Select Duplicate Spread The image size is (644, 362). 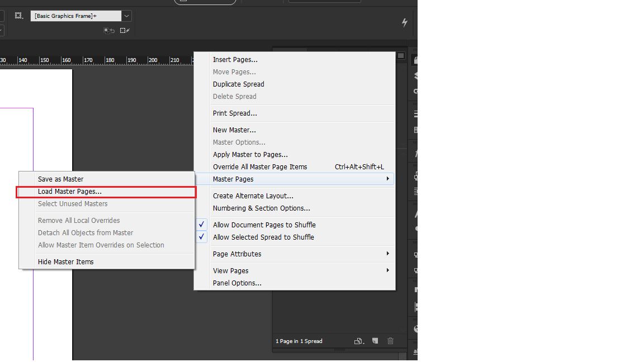pyautogui.click(x=295, y=84)
